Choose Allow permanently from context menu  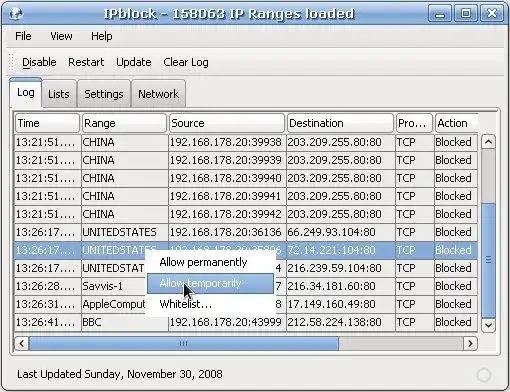pyautogui.click(x=210, y=263)
